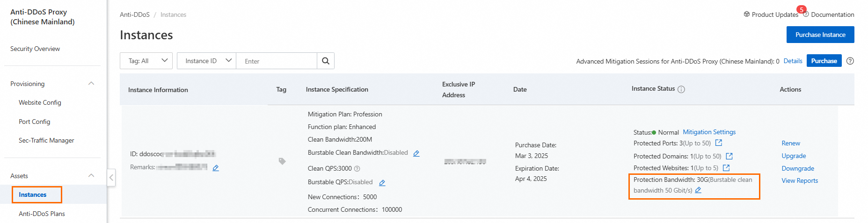Edit the Remarks pencil icon
The width and height of the screenshot is (868, 223).
click(216, 168)
